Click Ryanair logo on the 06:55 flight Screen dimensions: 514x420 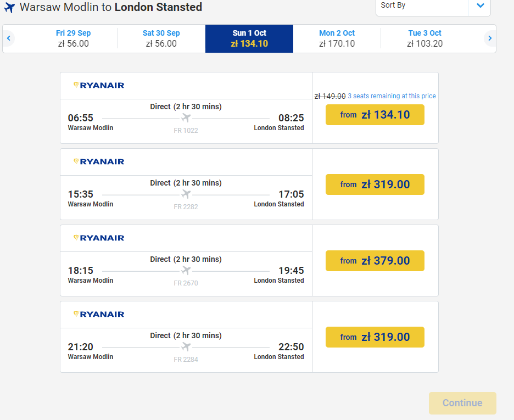point(99,86)
